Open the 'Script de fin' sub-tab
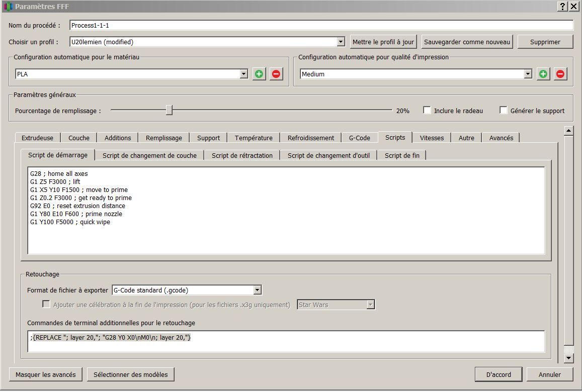Image resolution: width=582 pixels, height=392 pixels. pos(402,155)
